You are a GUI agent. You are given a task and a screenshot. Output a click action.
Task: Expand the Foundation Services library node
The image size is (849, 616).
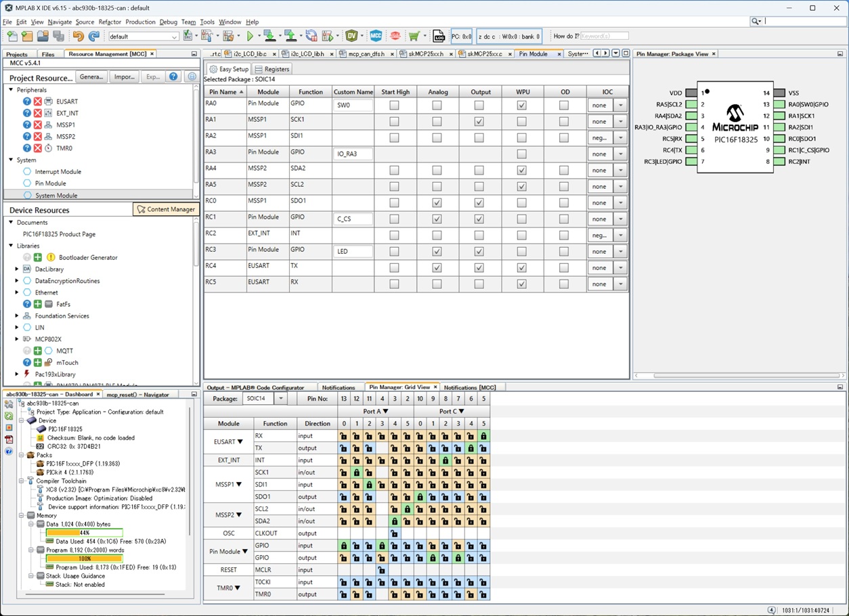click(x=17, y=316)
